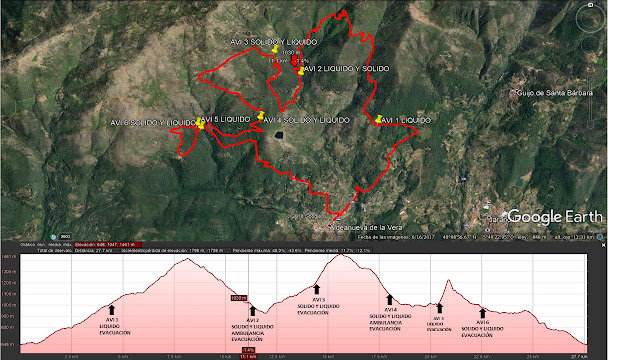Click the Guijo de Santa Bárbara label
This screenshot has height=360, width=640.
[x=555, y=93]
